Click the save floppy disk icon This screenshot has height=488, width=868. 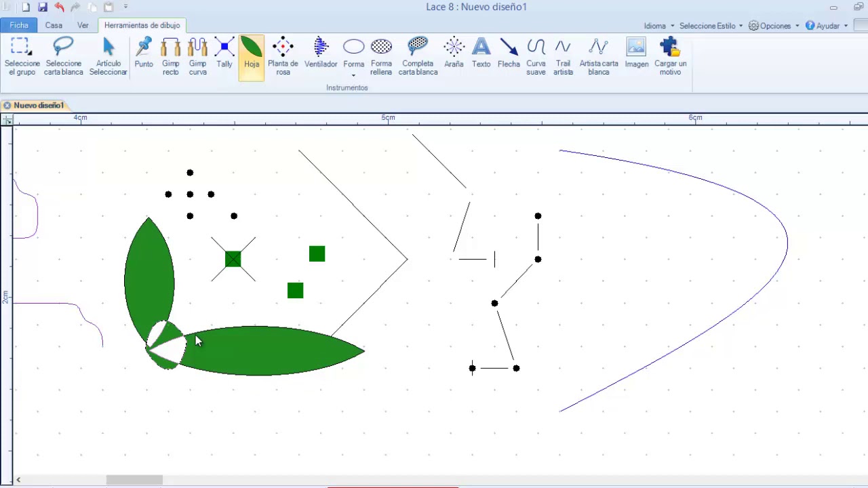coord(42,7)
